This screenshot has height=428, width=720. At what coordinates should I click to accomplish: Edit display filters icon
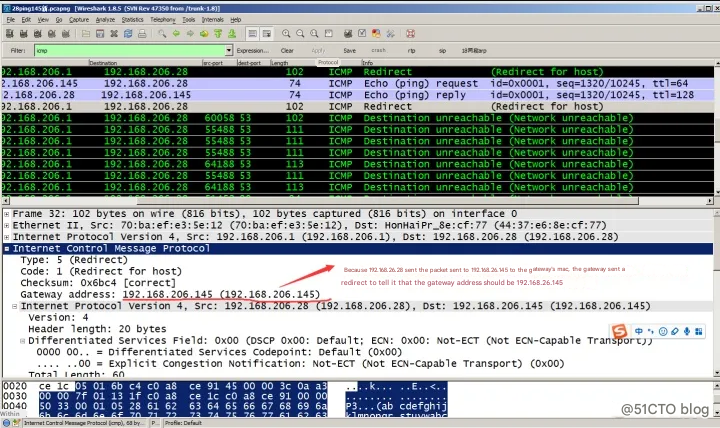click(362, 34)
